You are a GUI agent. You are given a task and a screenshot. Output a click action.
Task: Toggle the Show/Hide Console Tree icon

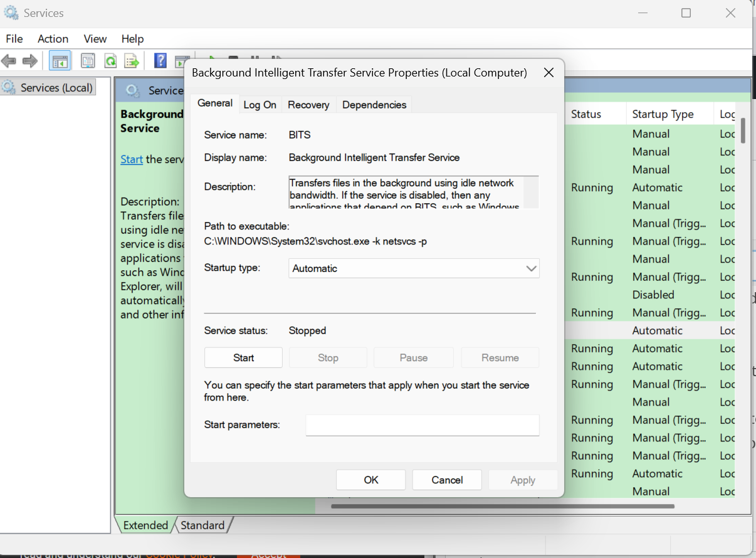[x=60, y=60]
